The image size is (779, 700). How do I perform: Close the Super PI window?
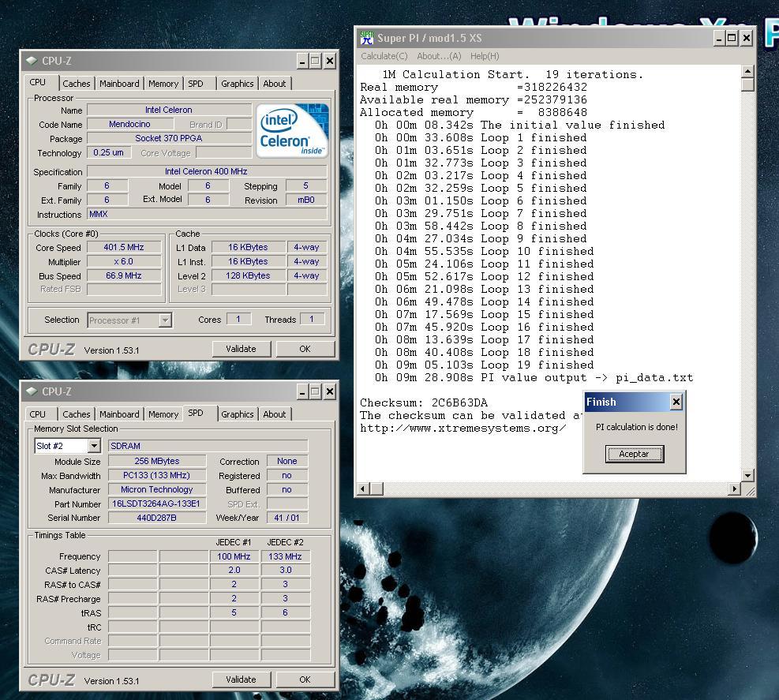[x=747, y=38]
